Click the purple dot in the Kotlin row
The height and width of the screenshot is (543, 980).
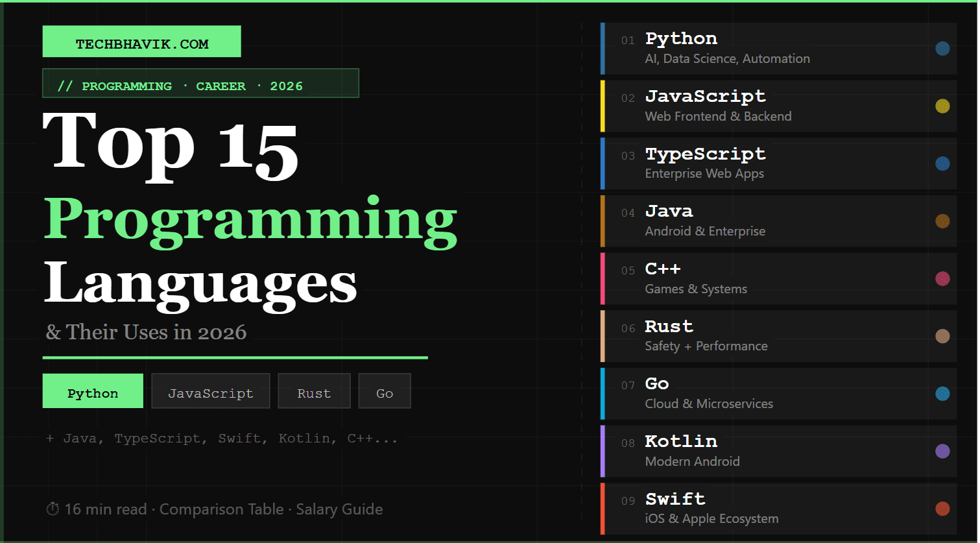point(942,452)
